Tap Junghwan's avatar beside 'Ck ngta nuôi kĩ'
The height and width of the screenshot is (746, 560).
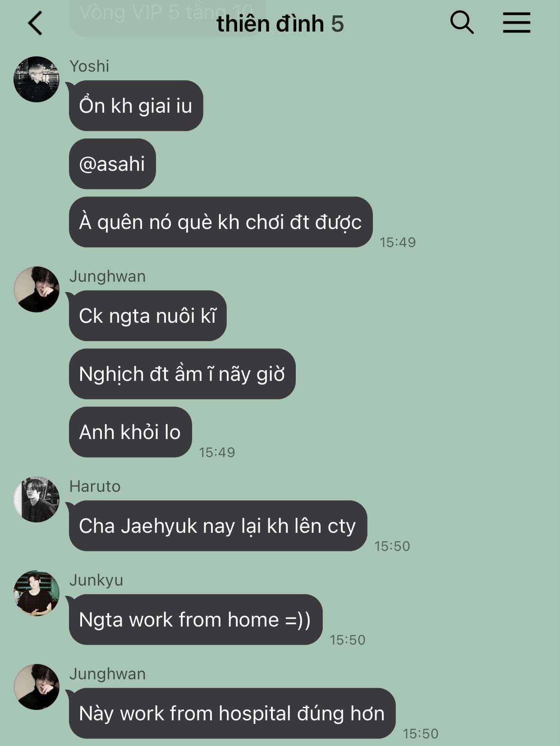(37, 289)
